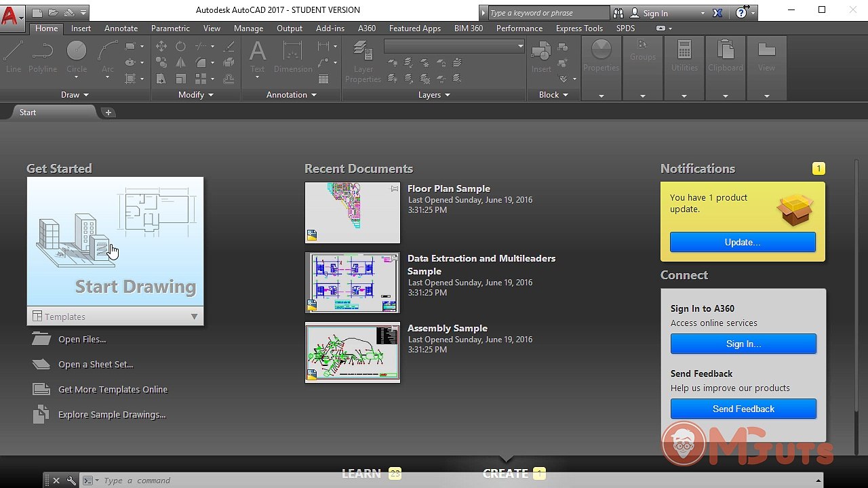Viewport: 868px width, 488px height.
Task: Select the Mirror tool in Modify panel
Action: 180,62
